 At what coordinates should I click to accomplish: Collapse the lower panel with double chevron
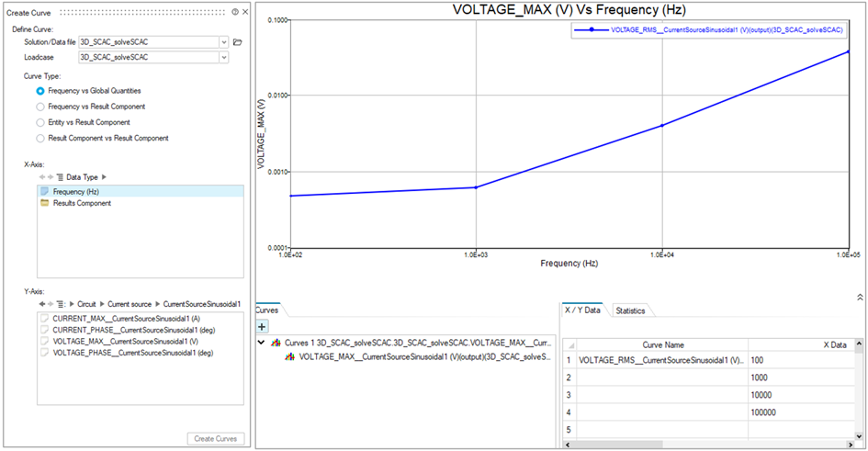click(860, 297)
